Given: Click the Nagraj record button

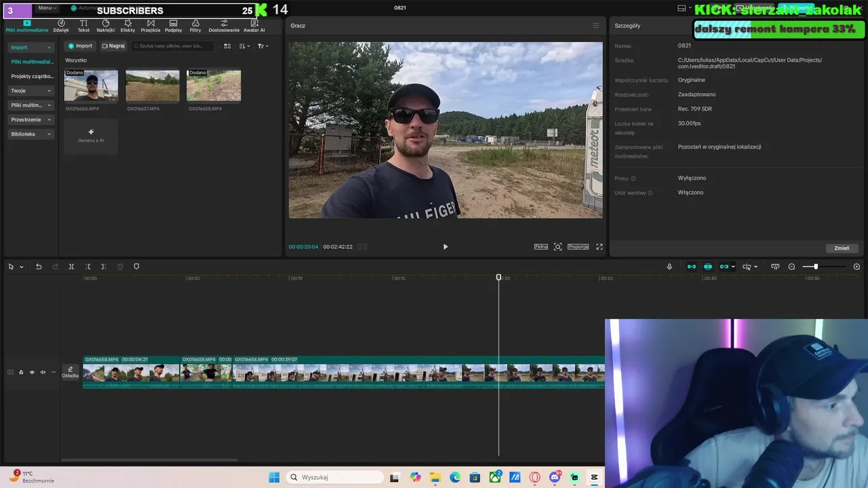Looking at the screenshot, I should coord(113,46).
